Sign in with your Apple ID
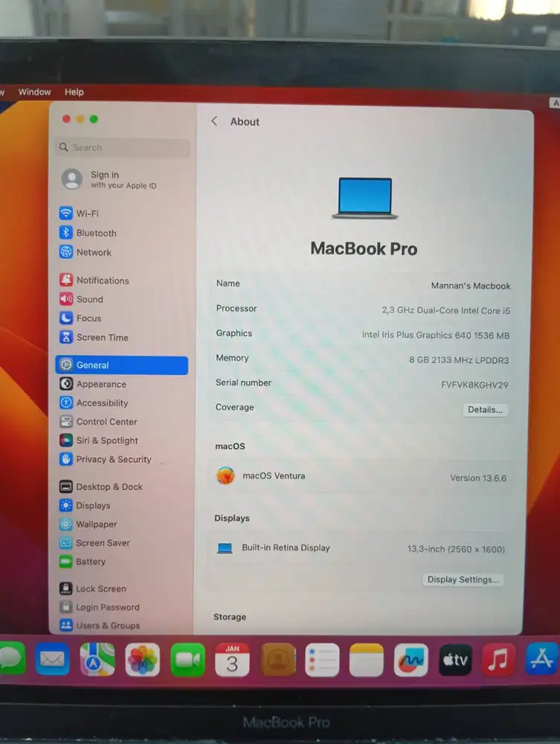Image resolution: width=560 pixels, height=744 pixels. pyautogui.click(x=109, y=179)
